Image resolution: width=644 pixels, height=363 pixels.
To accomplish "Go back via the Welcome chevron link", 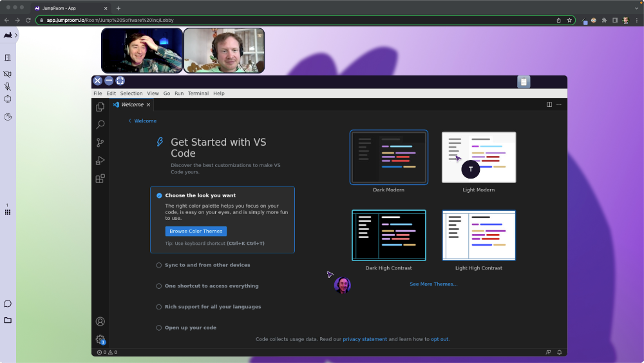I will [x=142, y=121].
